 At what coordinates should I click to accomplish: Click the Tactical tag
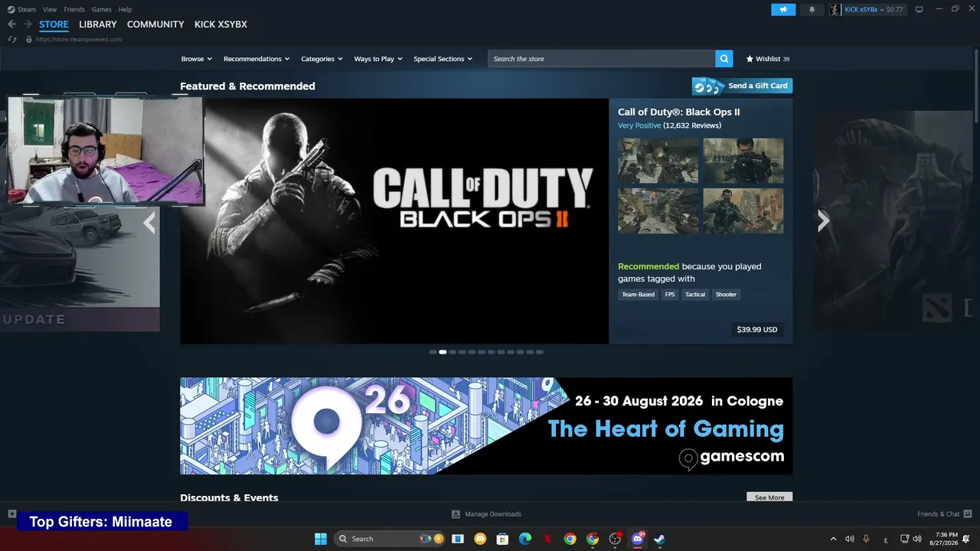click(x=695, y=295)
